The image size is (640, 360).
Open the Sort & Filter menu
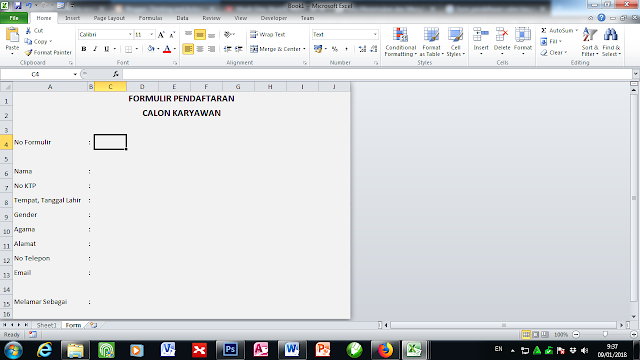click(x=590, y=42)
